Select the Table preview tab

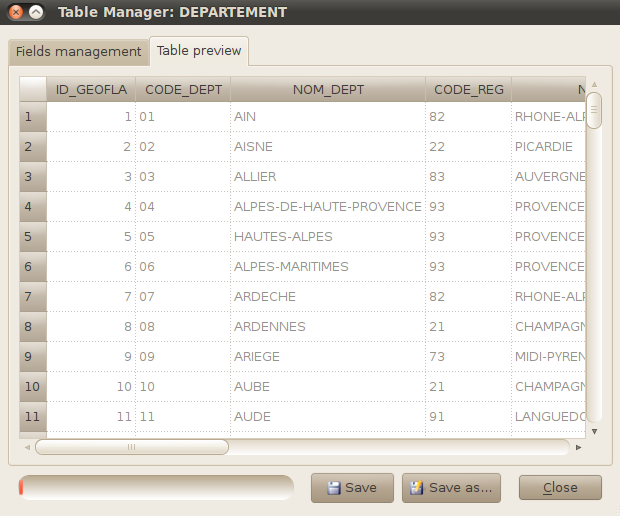pos(199,51)
